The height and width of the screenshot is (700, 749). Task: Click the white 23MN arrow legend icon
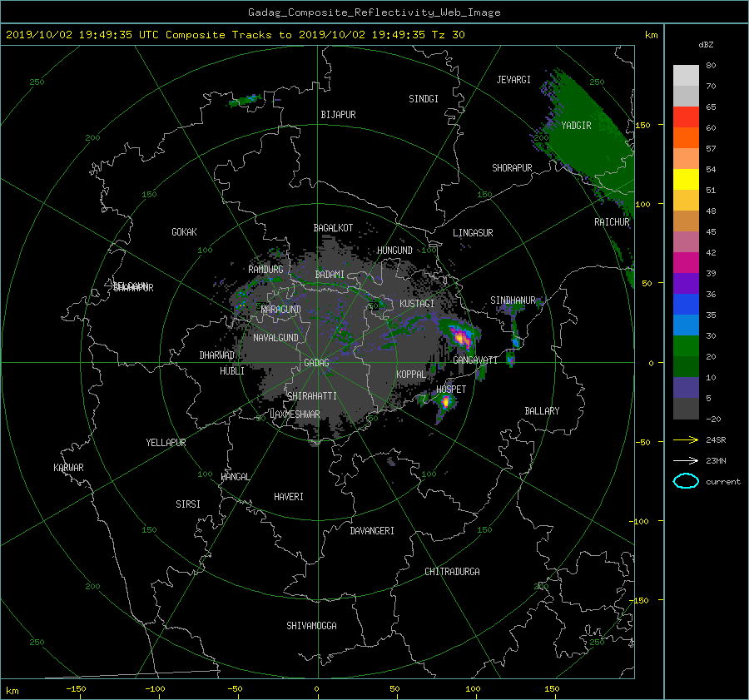pos(686,460)
